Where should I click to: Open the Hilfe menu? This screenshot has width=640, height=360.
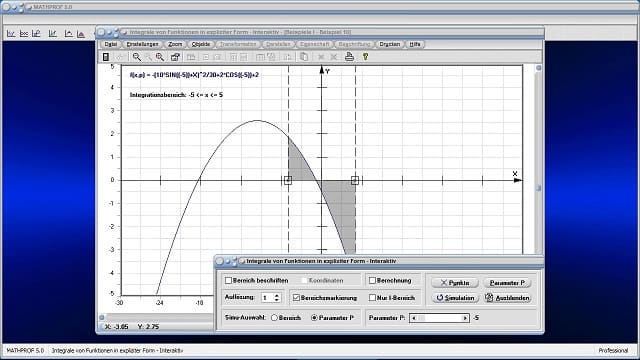pos(415,44)
